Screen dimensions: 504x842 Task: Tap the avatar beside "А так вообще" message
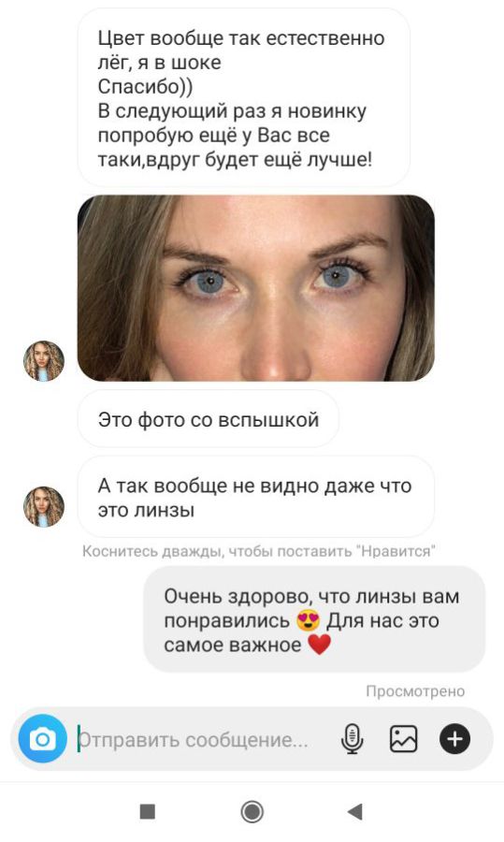pos(43,506)
